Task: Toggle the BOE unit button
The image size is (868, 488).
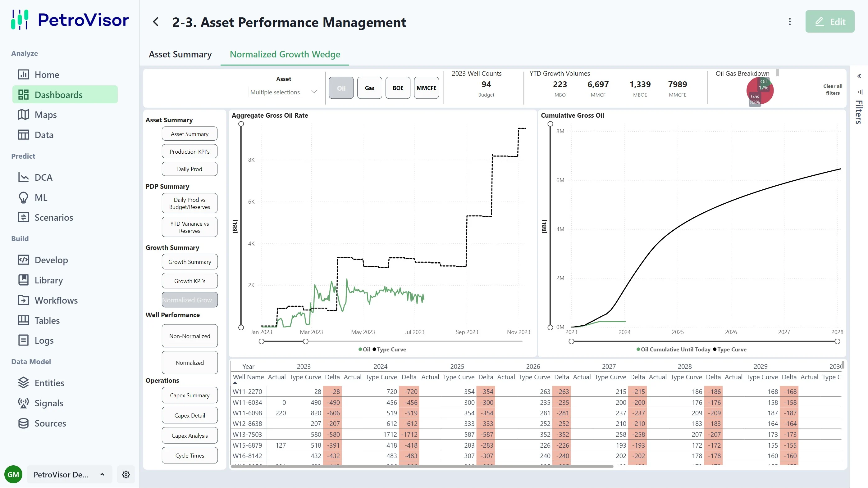Action: tap(398, 88)
